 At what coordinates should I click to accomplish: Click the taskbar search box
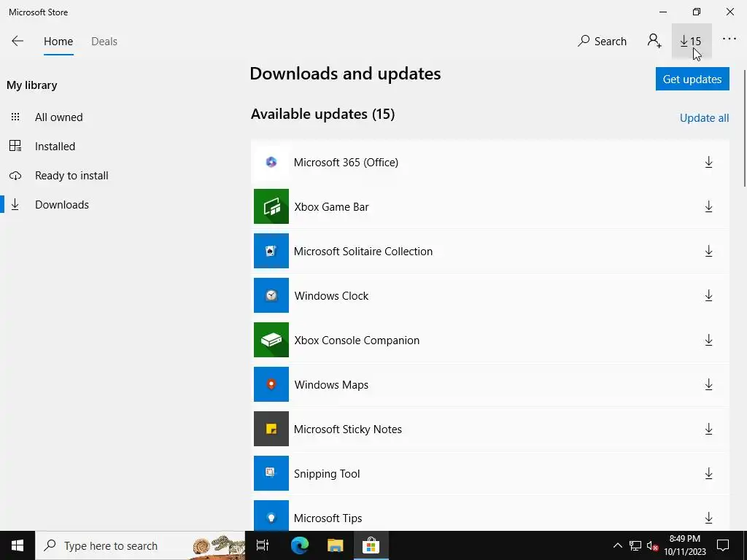coord(140,545)
